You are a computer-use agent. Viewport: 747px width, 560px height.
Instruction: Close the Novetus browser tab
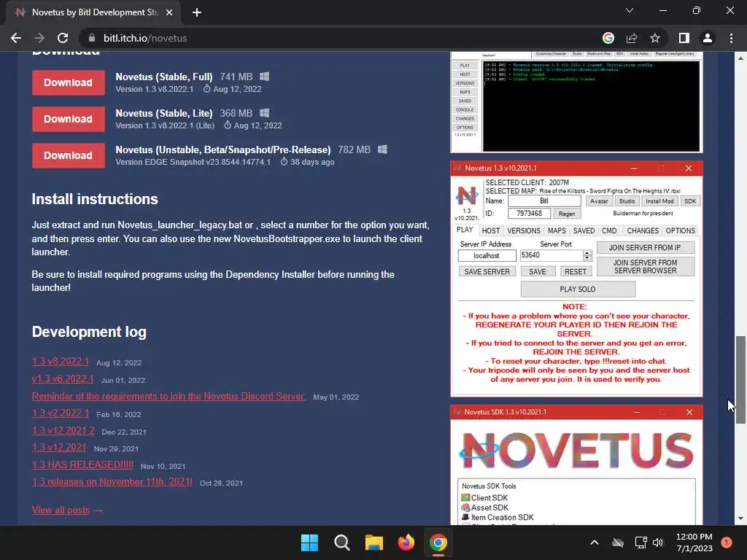(169, 12)
